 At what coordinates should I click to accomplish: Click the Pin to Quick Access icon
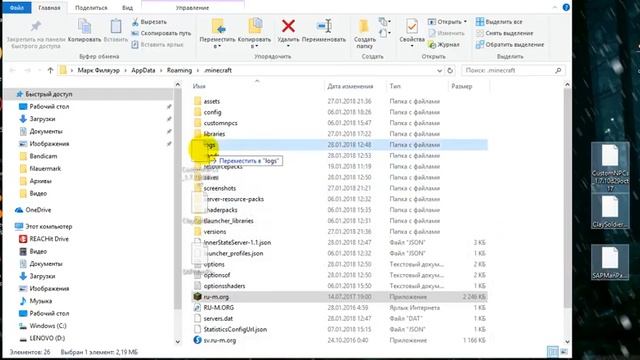(x=36, y=27)
